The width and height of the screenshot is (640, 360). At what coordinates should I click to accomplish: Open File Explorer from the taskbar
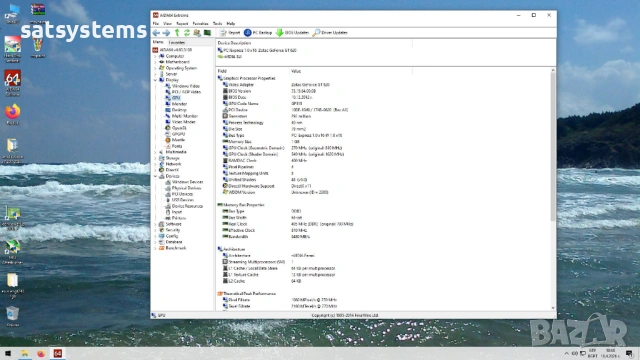pyautogui.click(x=24, y=353)
